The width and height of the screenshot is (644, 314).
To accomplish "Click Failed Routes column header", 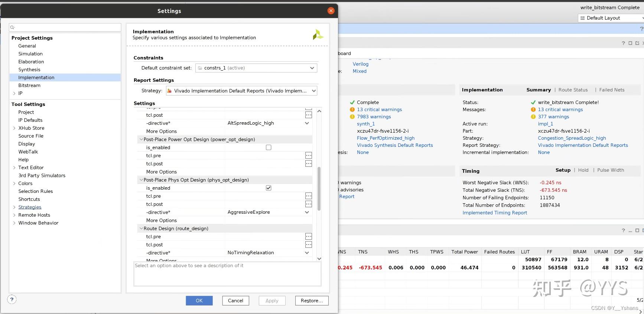I will 499,252.
